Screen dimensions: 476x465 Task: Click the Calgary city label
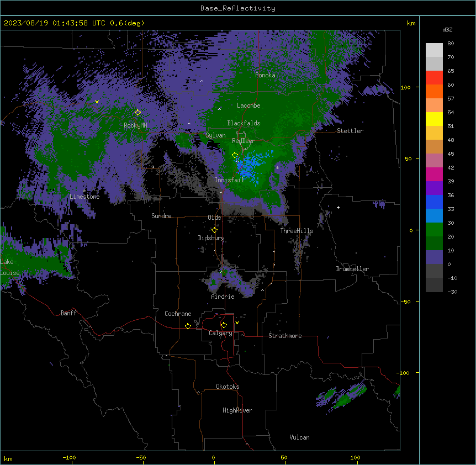pyautogui.click(x=220, y=333)
